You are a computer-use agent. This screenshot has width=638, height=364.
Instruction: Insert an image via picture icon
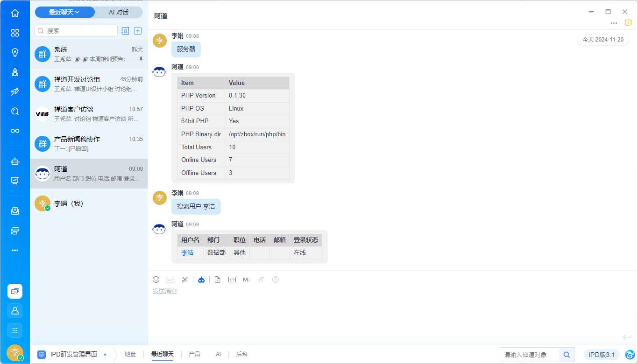tap(170, 280)
